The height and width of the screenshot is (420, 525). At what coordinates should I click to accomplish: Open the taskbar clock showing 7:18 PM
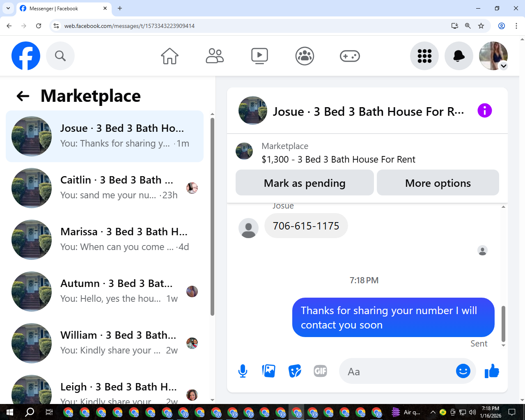491,412
